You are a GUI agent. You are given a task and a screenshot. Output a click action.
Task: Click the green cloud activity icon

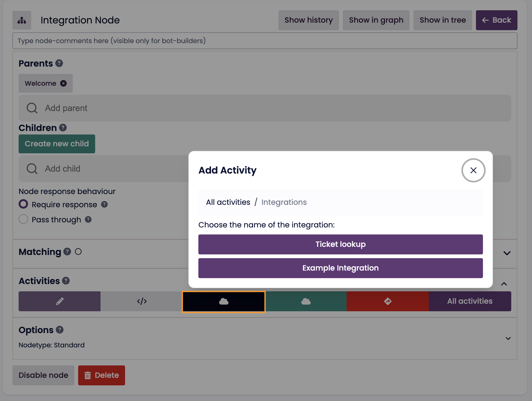point(306,301)
